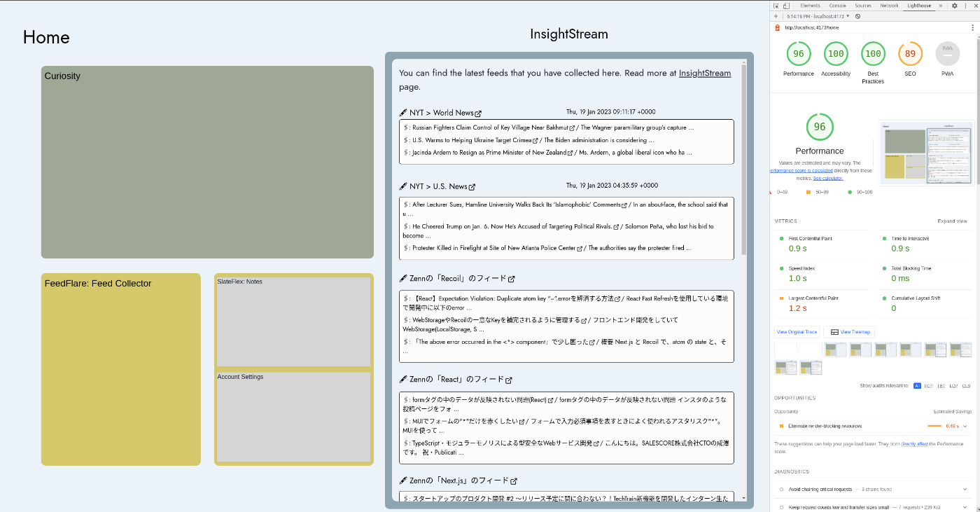Switch to the Sources tab
This screenshot has width=980, height=512.
click(863, 6)
